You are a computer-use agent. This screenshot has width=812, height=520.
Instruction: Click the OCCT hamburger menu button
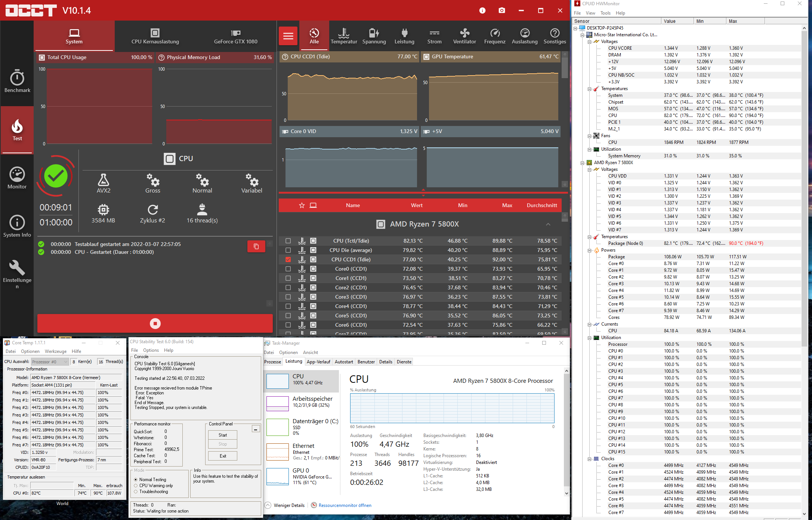(288, 36)
